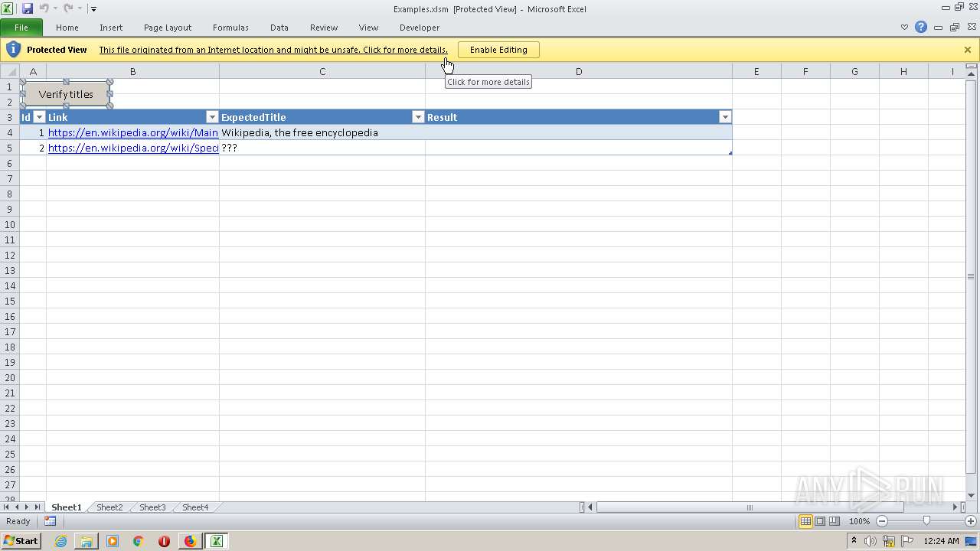Open Windows Explorer folder from taskbar
The height and width of the screenshot is (551, 980).
click(87, 541)
